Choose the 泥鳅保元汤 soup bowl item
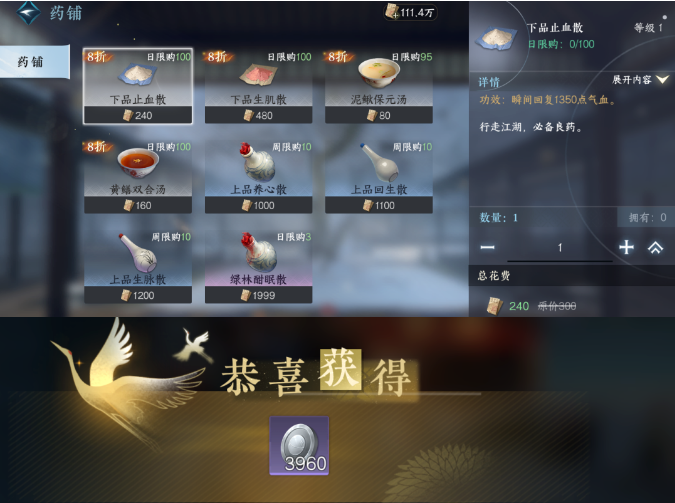The height and width of the screenshot is (503, 675). [x=378, y=73]
